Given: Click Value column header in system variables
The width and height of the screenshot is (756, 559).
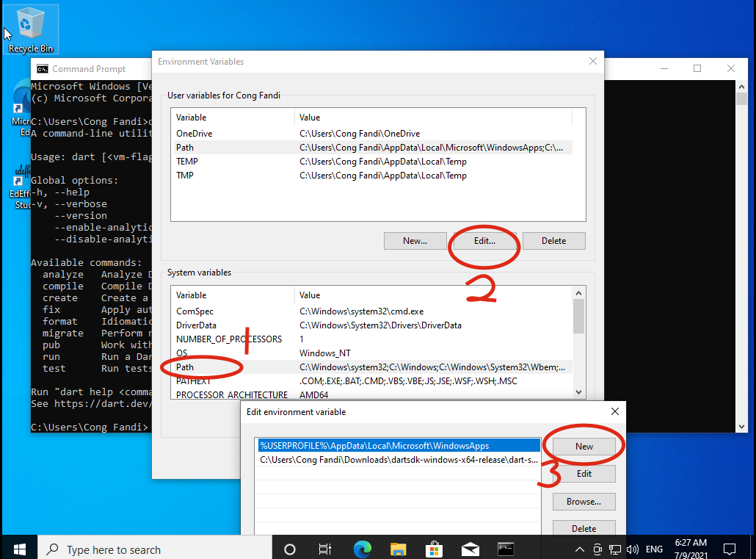Looking at the screenshot, I should tap(433, 295).
